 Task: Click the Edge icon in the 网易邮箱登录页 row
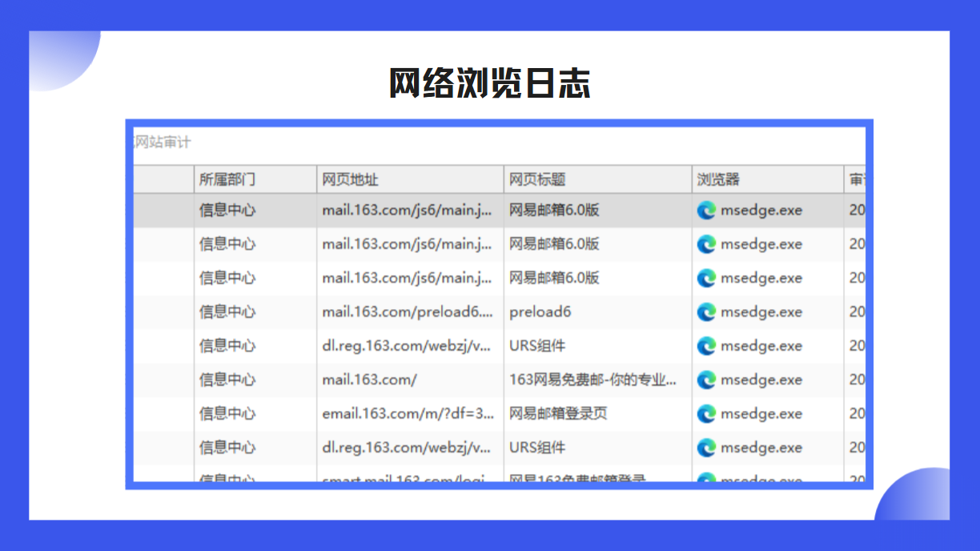pyautogui.click(x=706, y=414)
